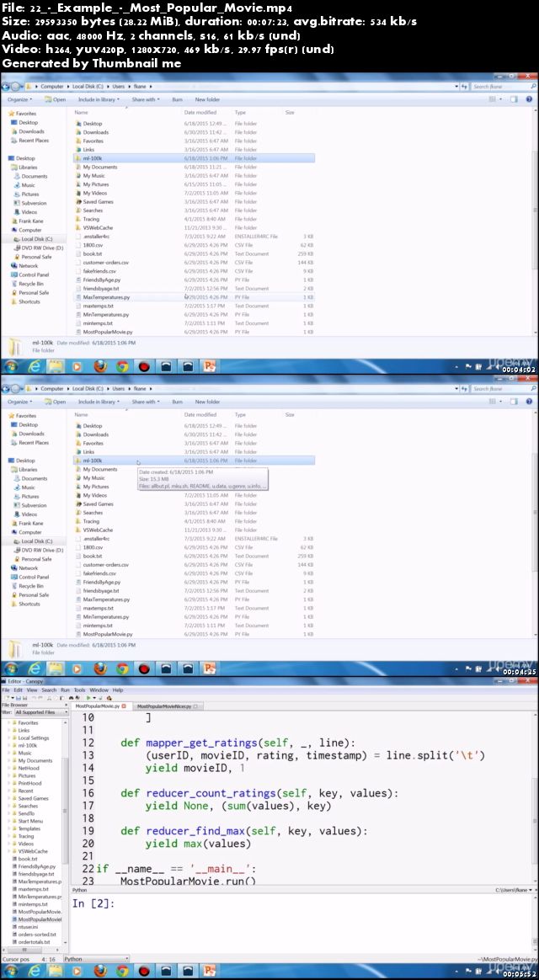
Task: Click the green Run arrow in Canopy's toolbar
Action: coord(88,697)
